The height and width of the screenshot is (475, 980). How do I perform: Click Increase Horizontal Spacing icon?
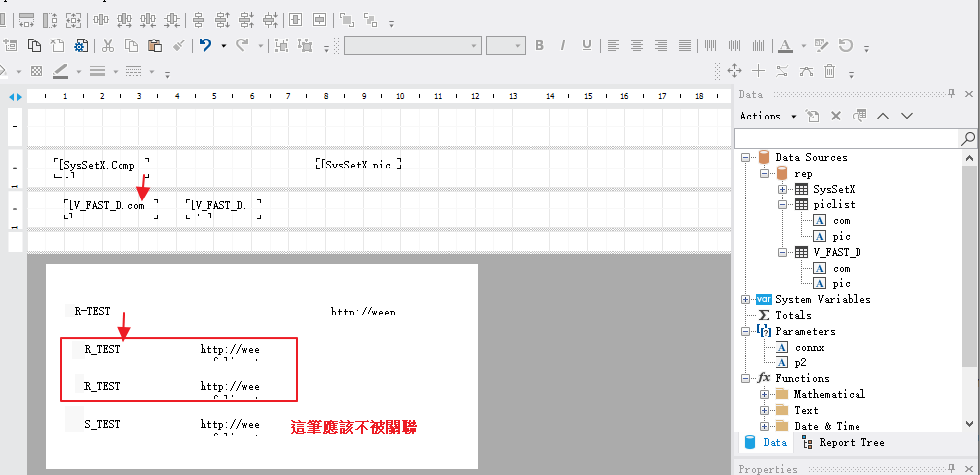[x=124, y=20]
